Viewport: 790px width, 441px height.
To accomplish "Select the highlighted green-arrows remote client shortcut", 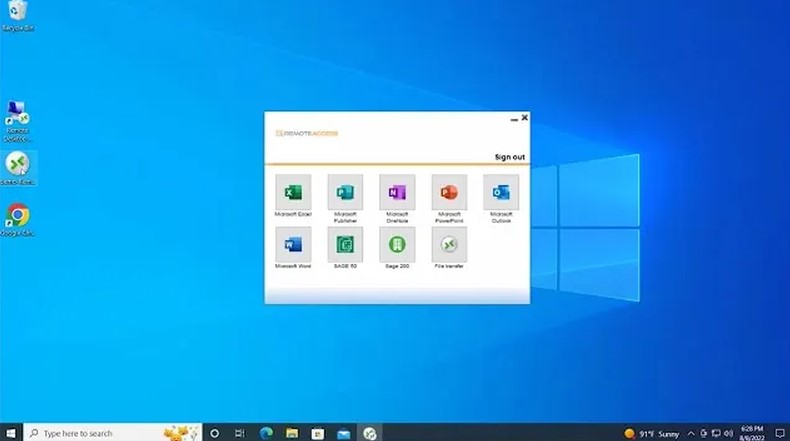I will [18, 168].
